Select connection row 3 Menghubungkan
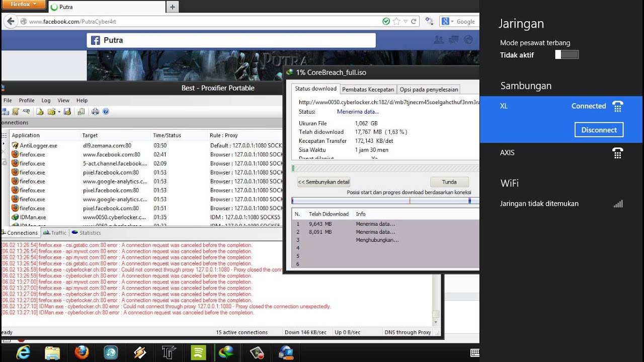Image resolution: width=644 pixels, height=362 pixels. point(385,240)
